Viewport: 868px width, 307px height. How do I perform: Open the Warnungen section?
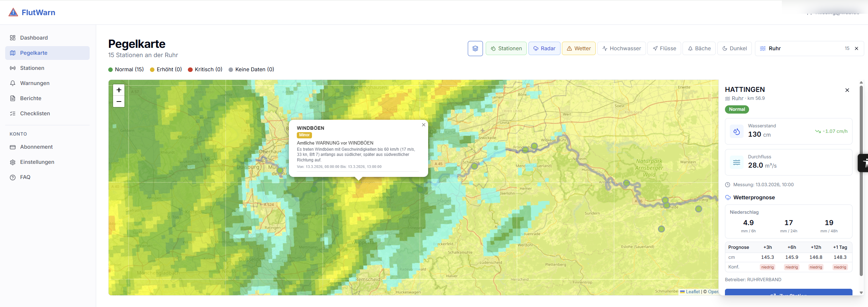point(47,83)
